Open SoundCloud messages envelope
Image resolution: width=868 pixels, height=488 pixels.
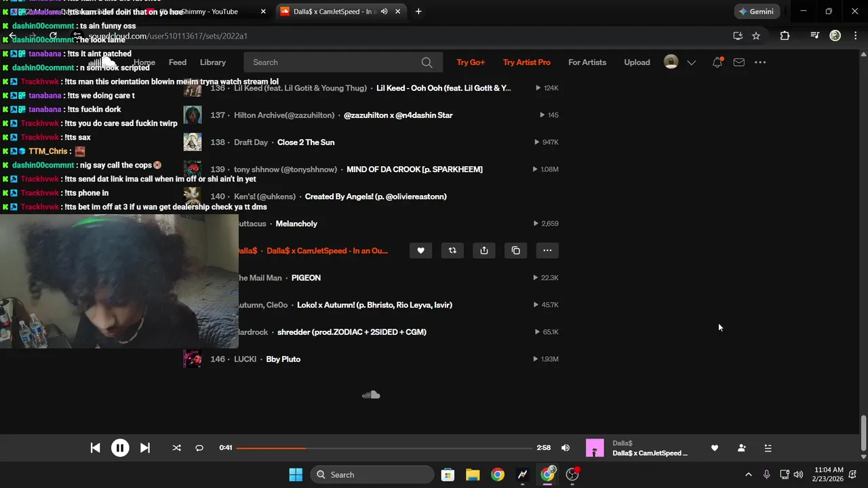(x=739, y=62)
